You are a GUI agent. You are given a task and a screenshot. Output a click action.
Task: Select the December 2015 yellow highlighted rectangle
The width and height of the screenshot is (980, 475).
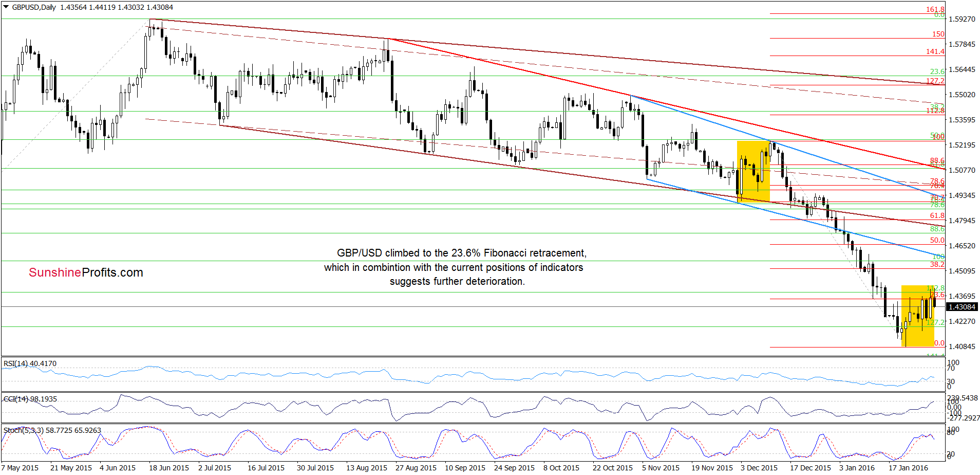coord(753,171)
